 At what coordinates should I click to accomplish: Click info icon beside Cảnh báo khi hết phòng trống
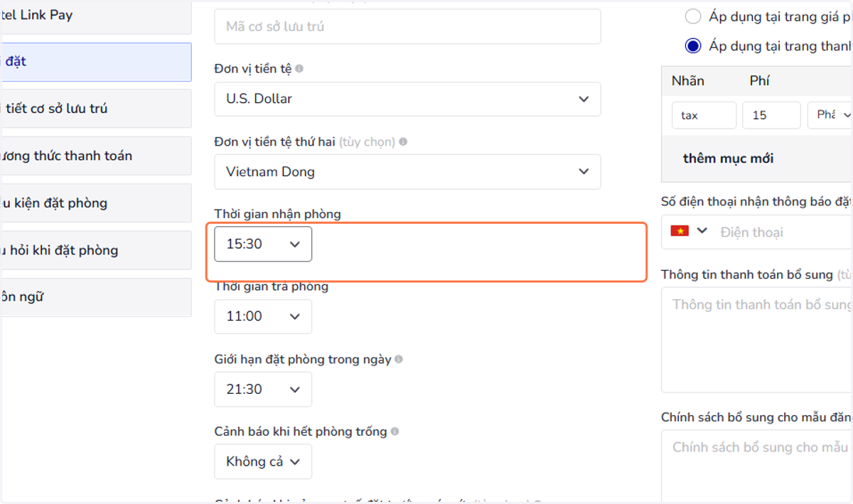395,431
